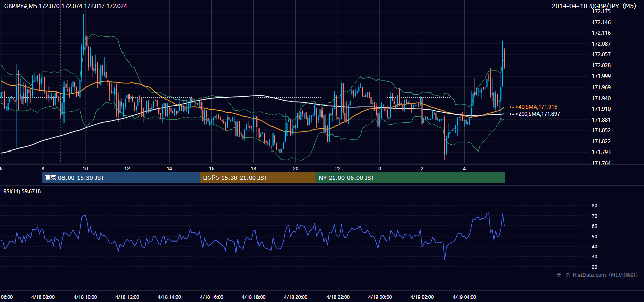Click hour label 4 under price chart

coord(464,169)
